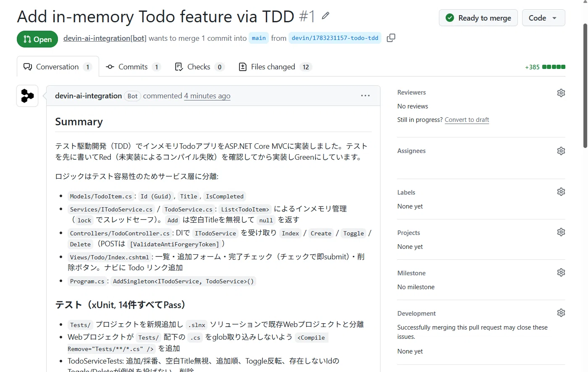Click Services/ITodoService.cs code text
The width and height of the screenshot is (588, 372).
111,209
